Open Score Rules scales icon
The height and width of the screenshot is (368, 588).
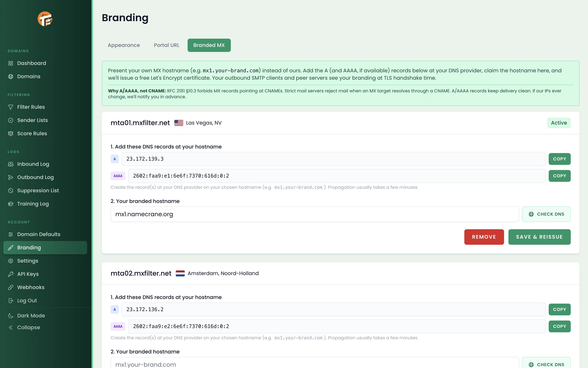pos(11,133)
